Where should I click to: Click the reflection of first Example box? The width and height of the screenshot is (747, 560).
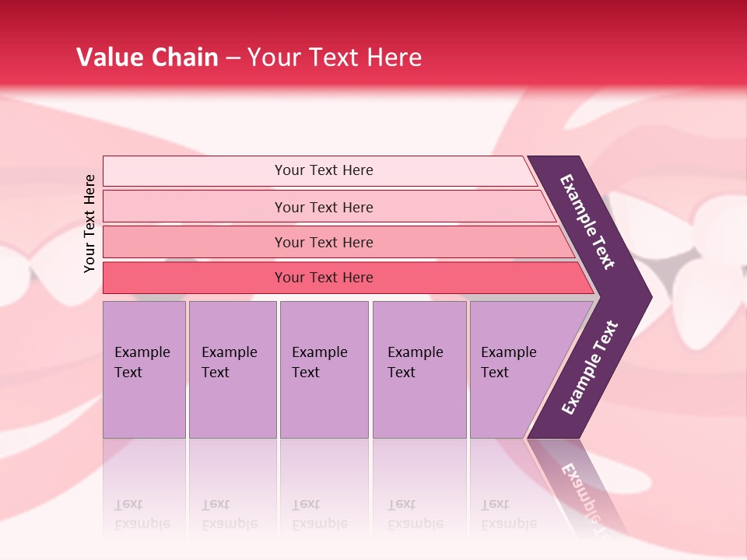tap(144, 498)
